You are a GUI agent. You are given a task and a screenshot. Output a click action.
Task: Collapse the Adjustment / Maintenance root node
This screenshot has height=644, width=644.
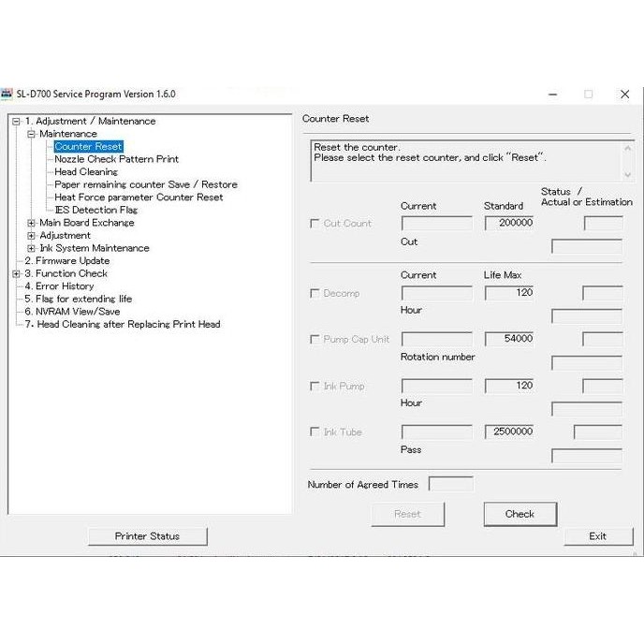pyautogui.click(x=16, y=121)
